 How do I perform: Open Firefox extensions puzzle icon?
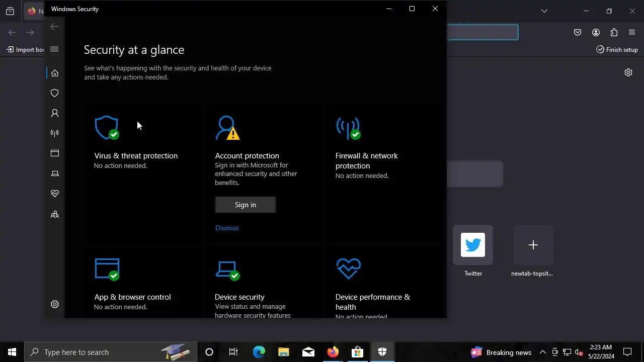point(614,33)
